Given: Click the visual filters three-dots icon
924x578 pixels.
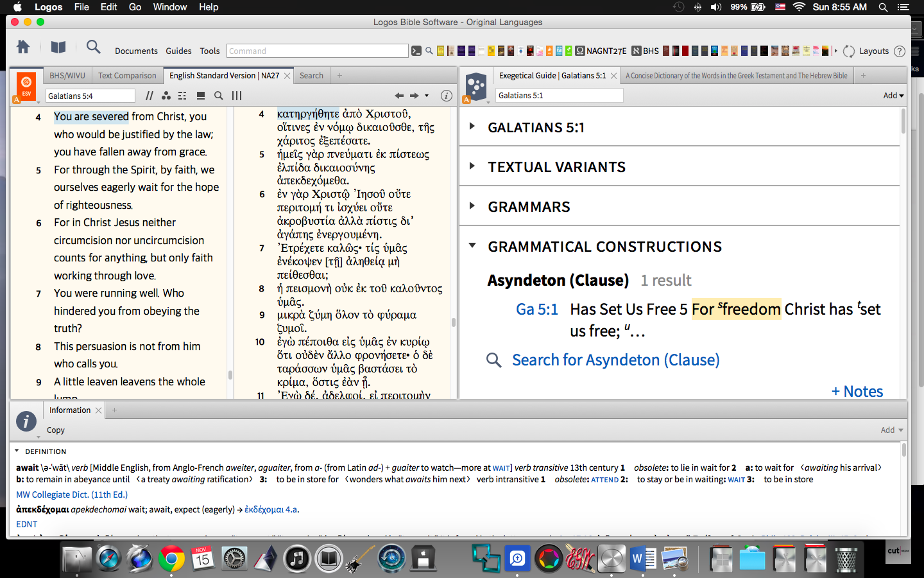Looking at the screenshot, I should tap(166, 96).
